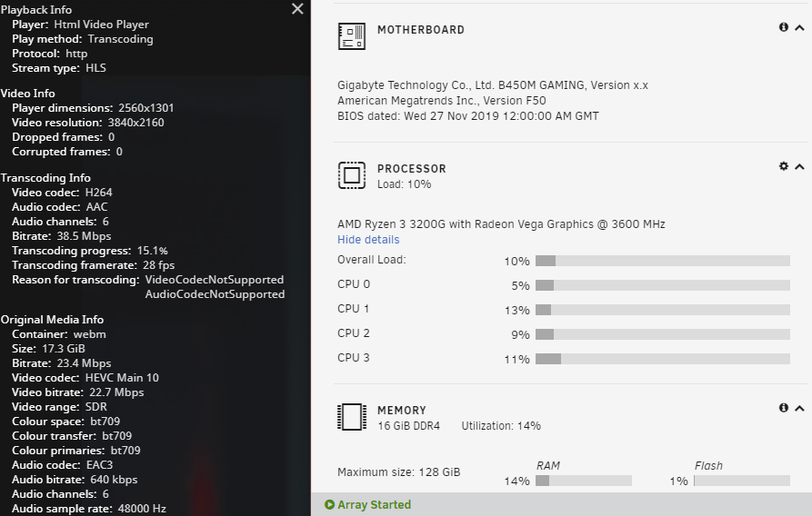The image size is (812, 516).
Task: Click the Array Started status icon
Action: pos(329,504)
